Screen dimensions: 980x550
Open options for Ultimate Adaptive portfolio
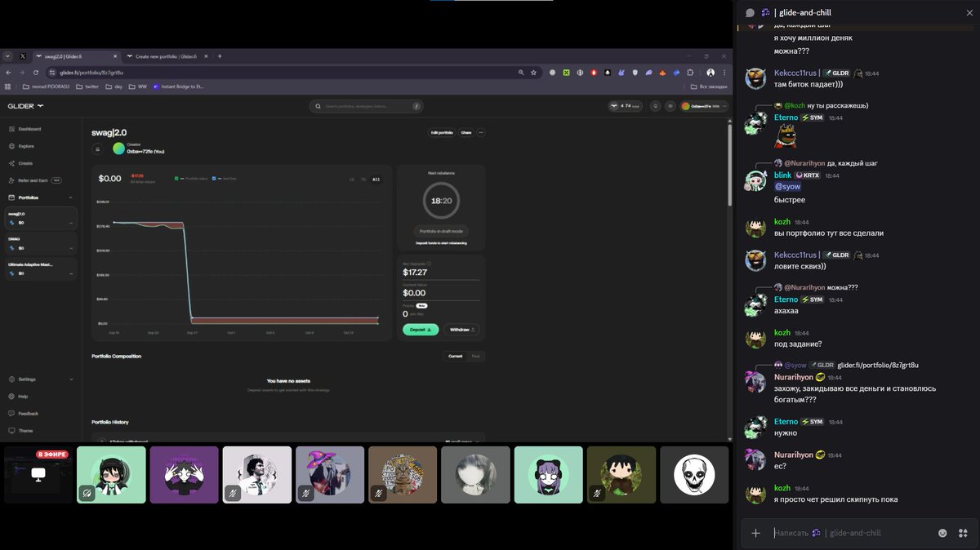(71, 273)
